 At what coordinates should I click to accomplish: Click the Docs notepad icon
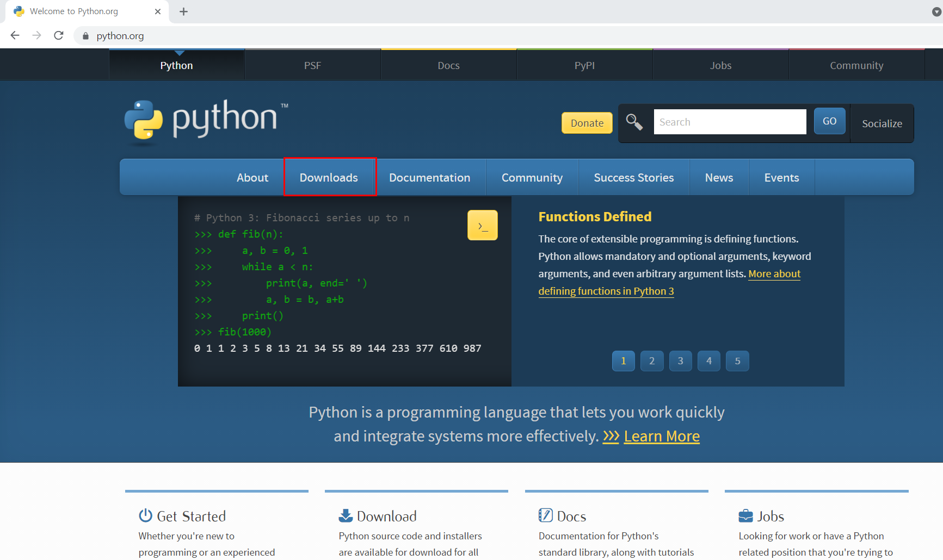(545, 515)
